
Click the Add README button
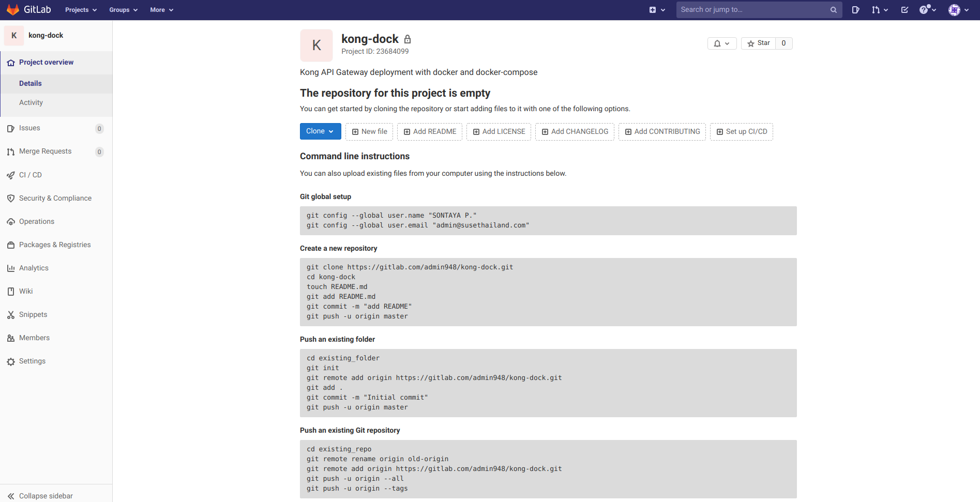[x=429, y=131]
